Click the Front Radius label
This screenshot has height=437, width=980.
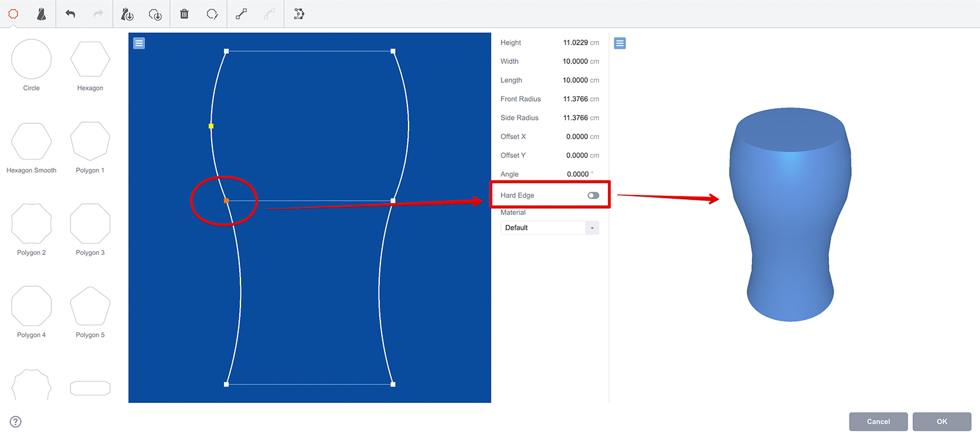pos(520,99)
